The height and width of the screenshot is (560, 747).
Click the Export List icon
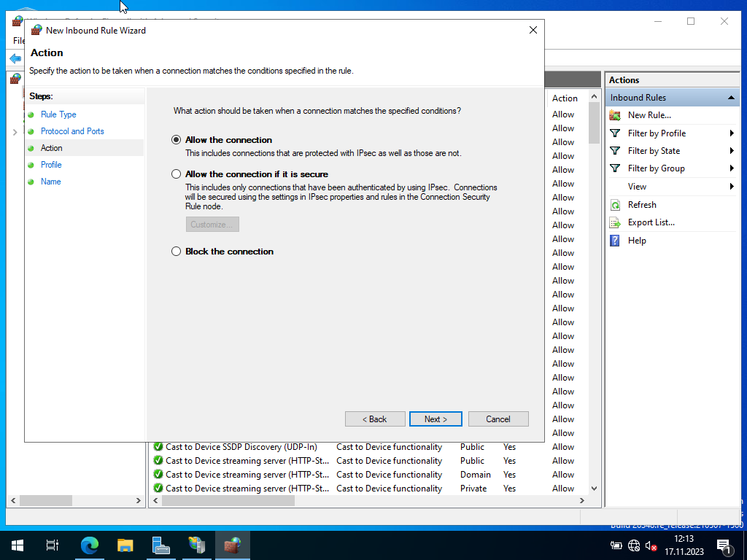[615, 222]
